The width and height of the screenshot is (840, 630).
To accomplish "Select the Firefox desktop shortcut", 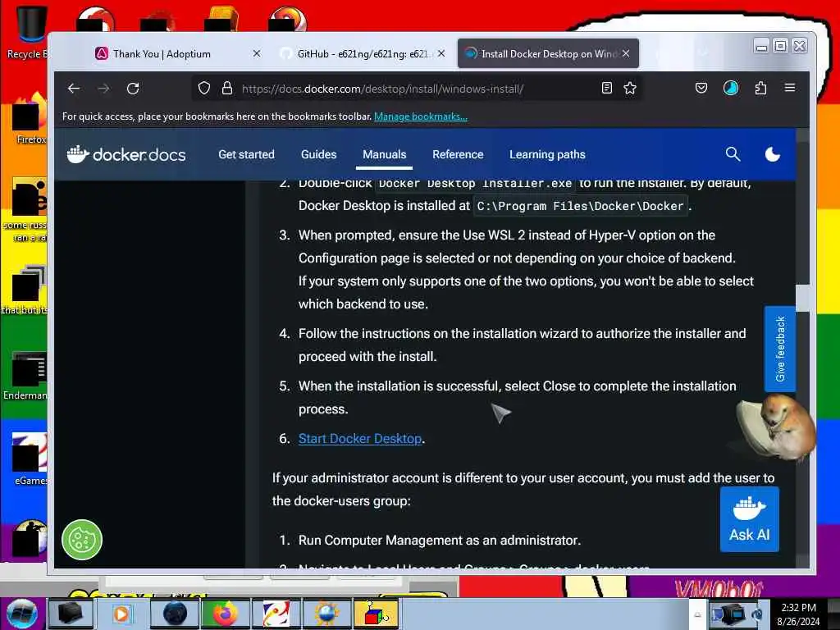I will (30, 119).
